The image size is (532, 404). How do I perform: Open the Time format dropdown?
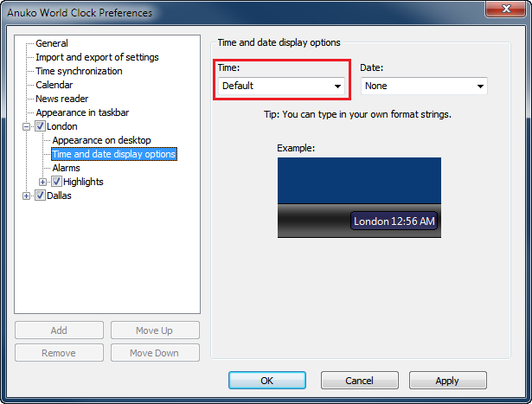click(337, 87)
